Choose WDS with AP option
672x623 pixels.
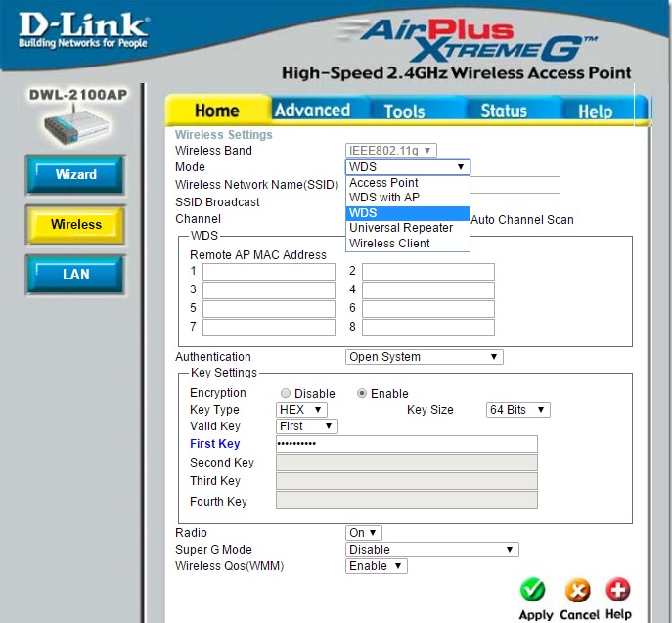tap(408, 198)
